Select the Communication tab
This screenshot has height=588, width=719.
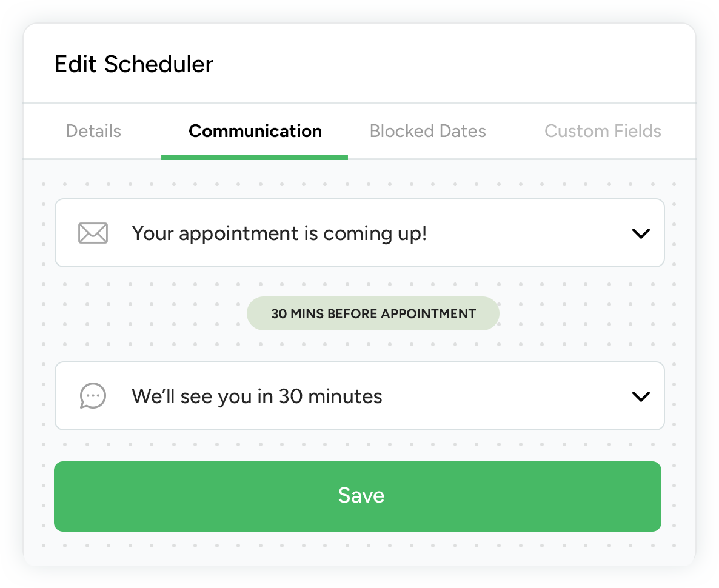point(255,131)
